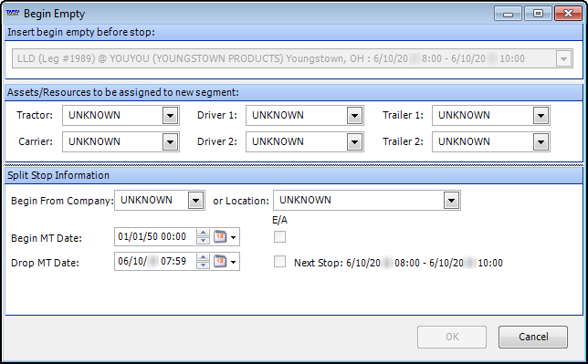Click into the Drop MT Date field
Viewport: 588px width, 364px height.
155,261
